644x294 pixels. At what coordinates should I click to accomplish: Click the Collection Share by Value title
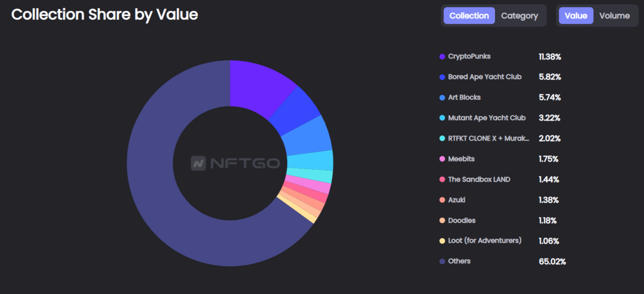tap(104, 15)
